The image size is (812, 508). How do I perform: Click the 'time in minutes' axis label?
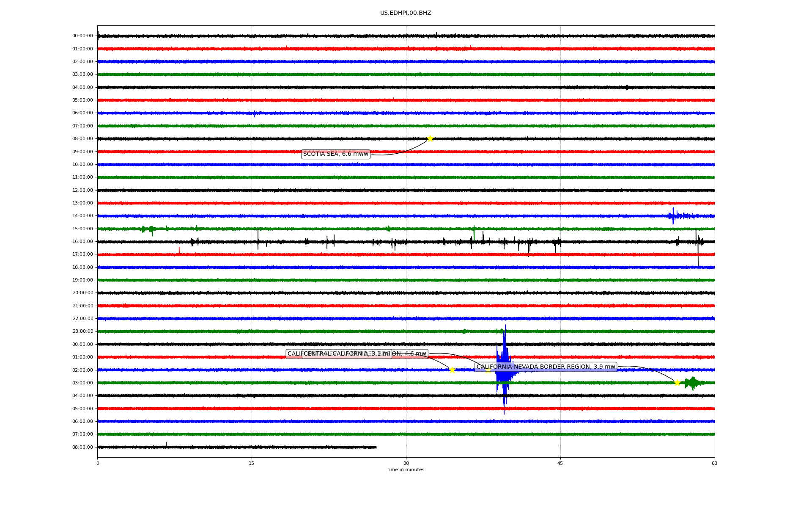tap(406, 469)
